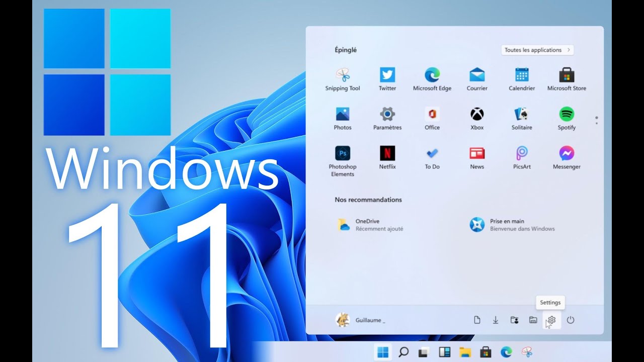Open the Netflix app
The image size is (644, 362).
[x=387, y=158]
